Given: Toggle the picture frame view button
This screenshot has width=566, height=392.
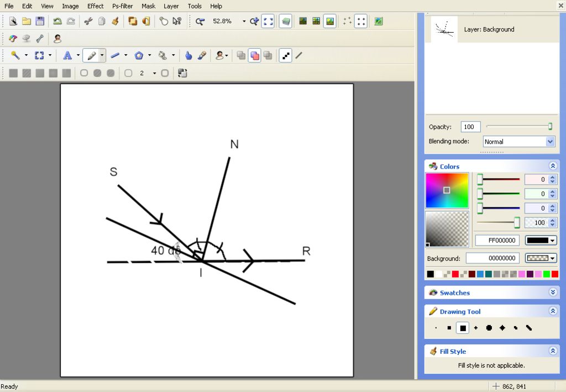Looking at the screenshot, I should (329, 22).
